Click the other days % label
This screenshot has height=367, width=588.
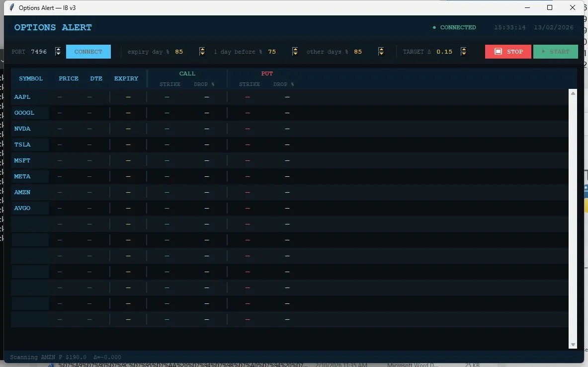pyautogui.click(x=328, y=52)
